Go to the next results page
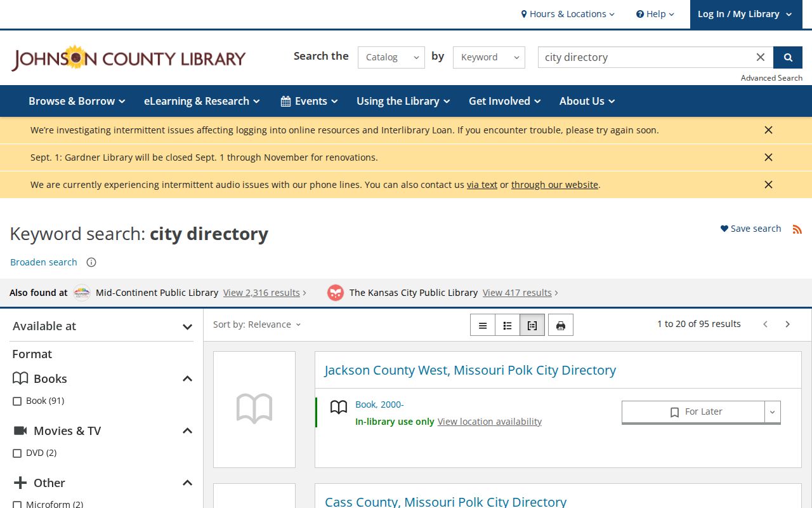 coord(788,324)
